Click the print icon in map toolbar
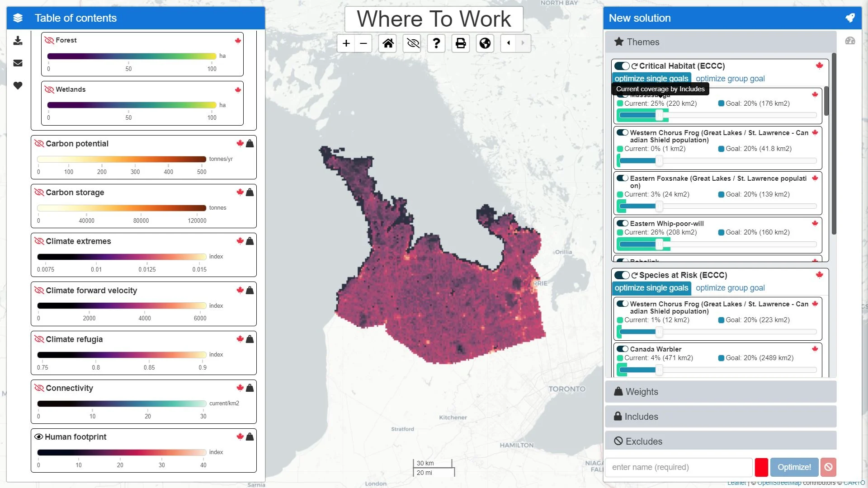The image size is (868, 488). (460, 43)
